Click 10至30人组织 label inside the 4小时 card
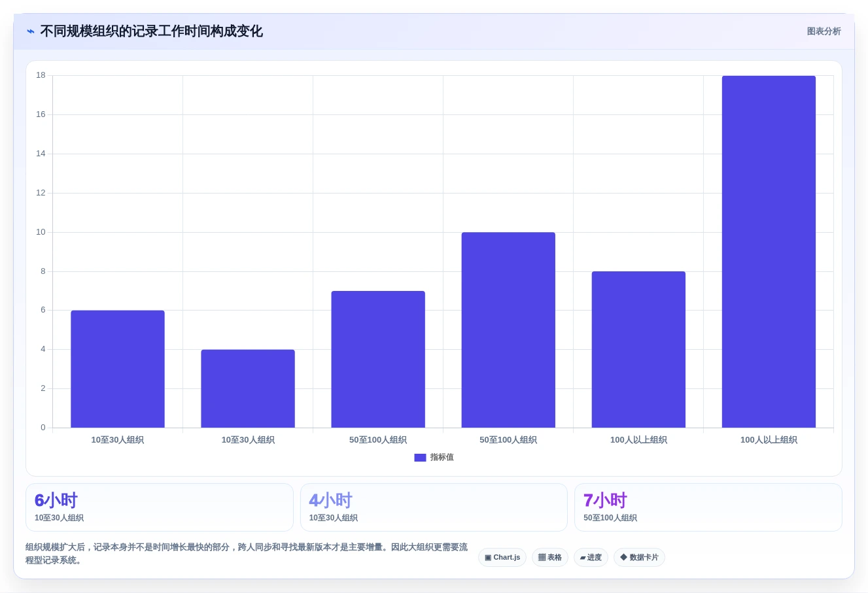The height and width of the screenshot is (593, 868). [333, 518]
